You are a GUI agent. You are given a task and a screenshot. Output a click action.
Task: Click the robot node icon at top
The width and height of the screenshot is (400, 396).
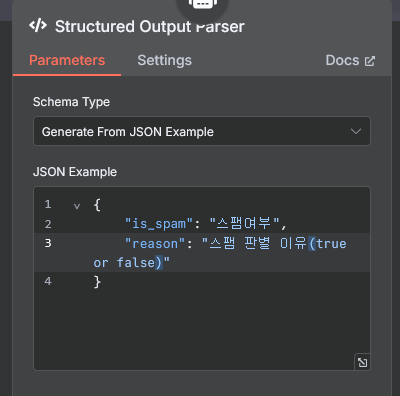pyautogui.click(x=203, y=4)
